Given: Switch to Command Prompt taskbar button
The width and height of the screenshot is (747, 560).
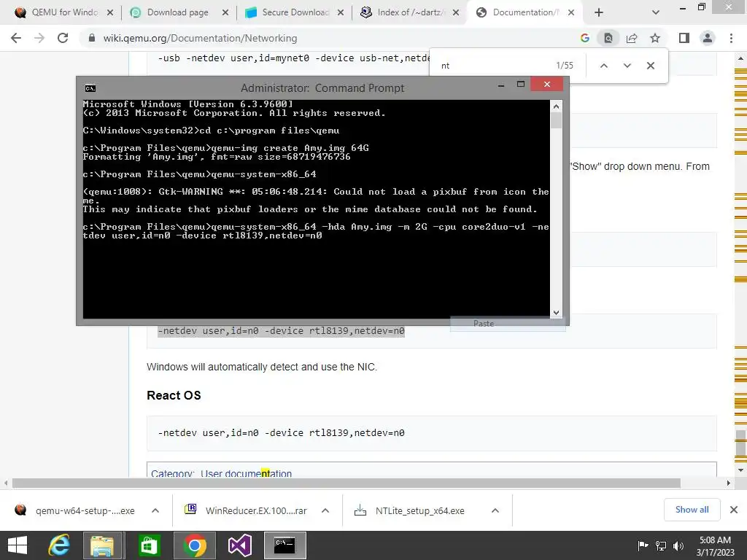Looking at the screenshot, I should click(285, 545).
